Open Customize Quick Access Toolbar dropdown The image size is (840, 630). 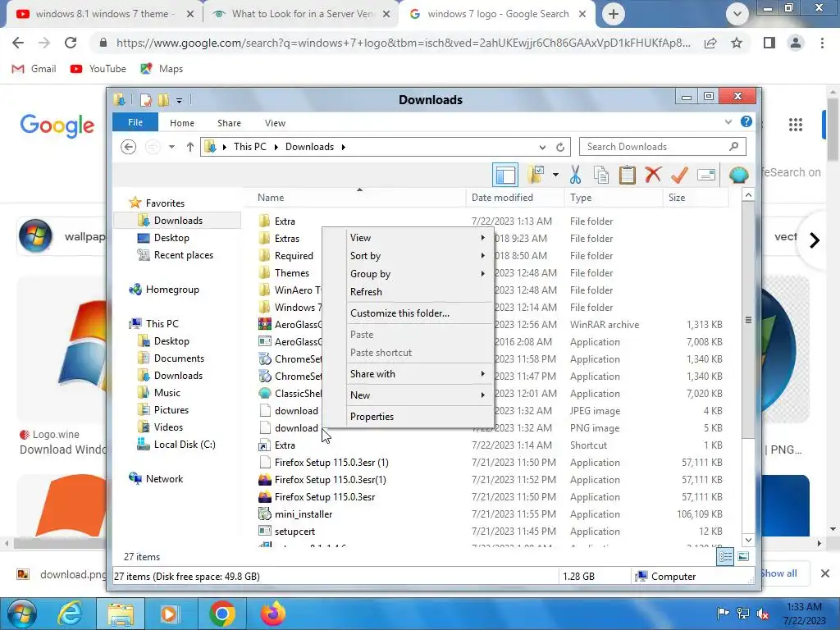[x=179, y=100]
